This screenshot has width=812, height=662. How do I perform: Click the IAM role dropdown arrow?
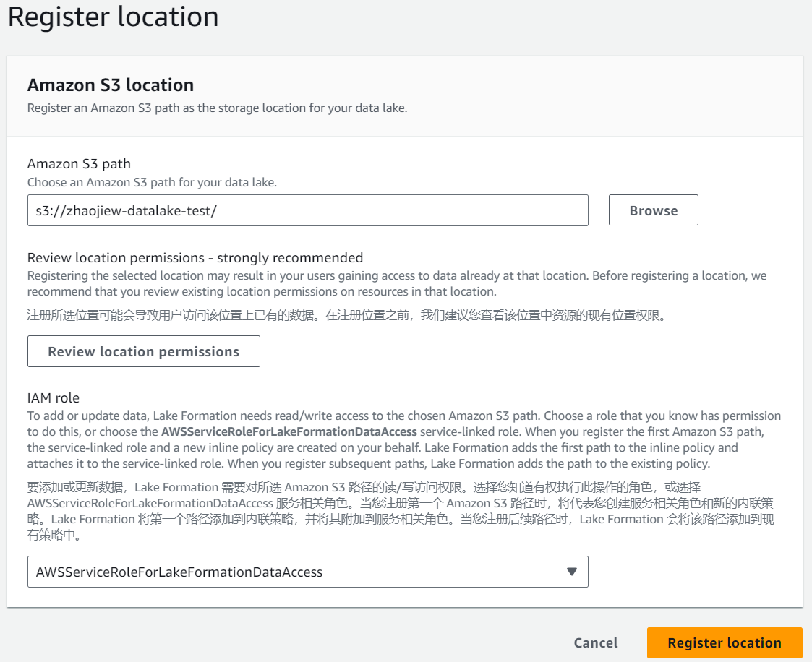[x=572, y=572]
